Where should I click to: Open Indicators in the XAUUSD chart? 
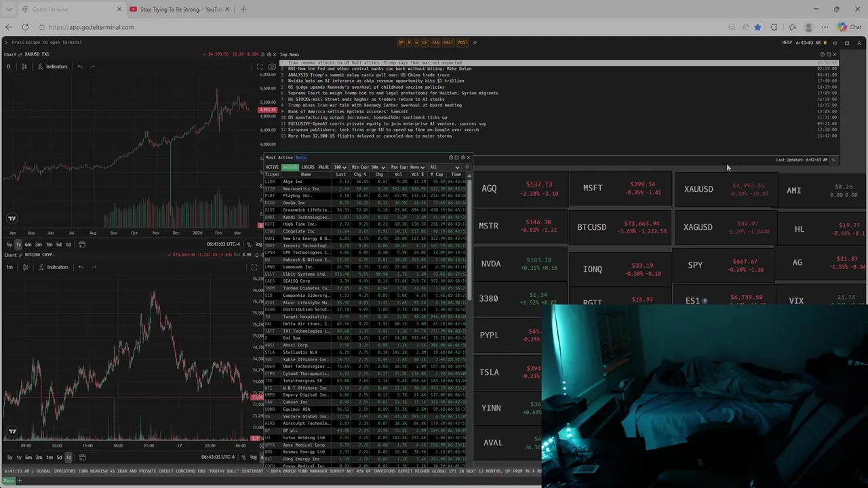coord(53,66)
